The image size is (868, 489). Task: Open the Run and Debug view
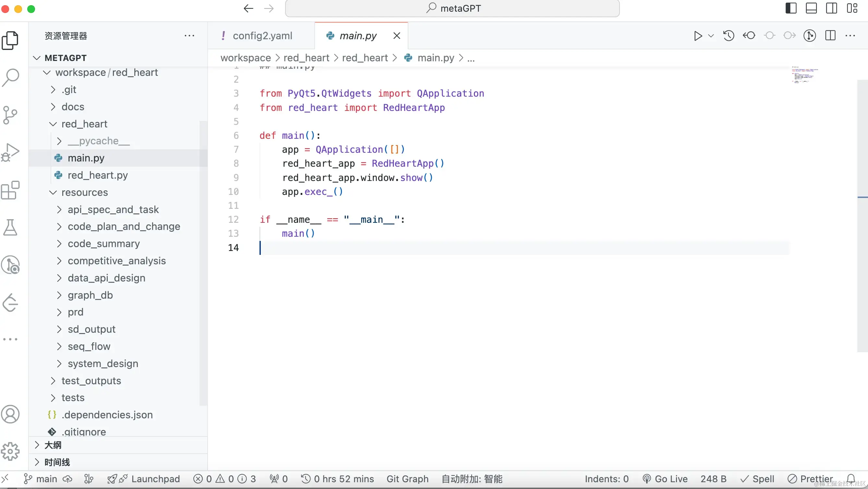coord(10,152)
